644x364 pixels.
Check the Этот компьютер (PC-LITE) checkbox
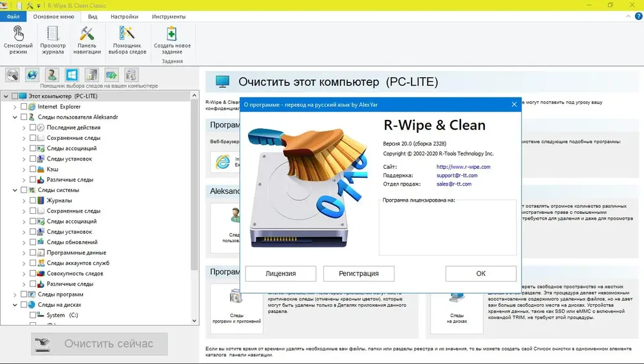click(x=15, y=96)
